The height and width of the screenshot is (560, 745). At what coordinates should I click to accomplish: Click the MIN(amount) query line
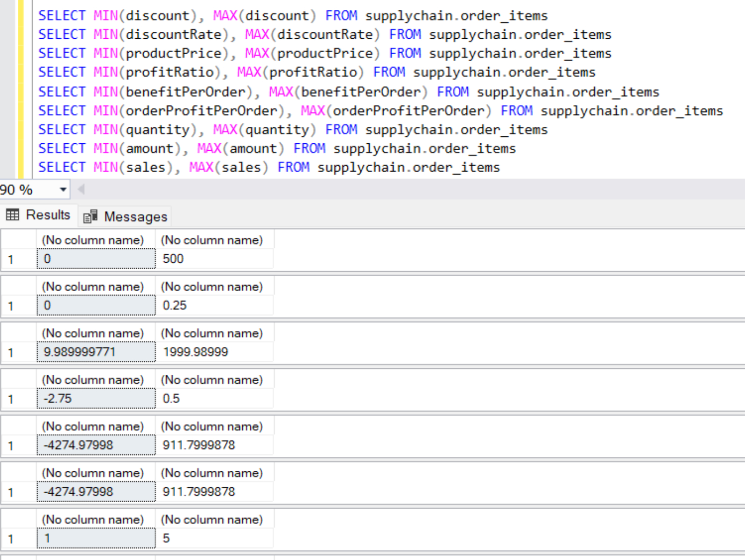coord(276,148)
